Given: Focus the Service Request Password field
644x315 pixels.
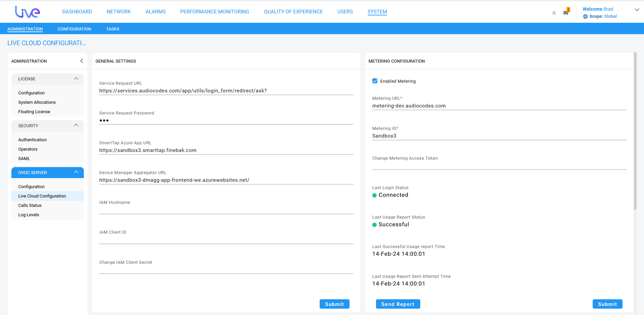Looking at the screenshot, I should coord(226,121).
